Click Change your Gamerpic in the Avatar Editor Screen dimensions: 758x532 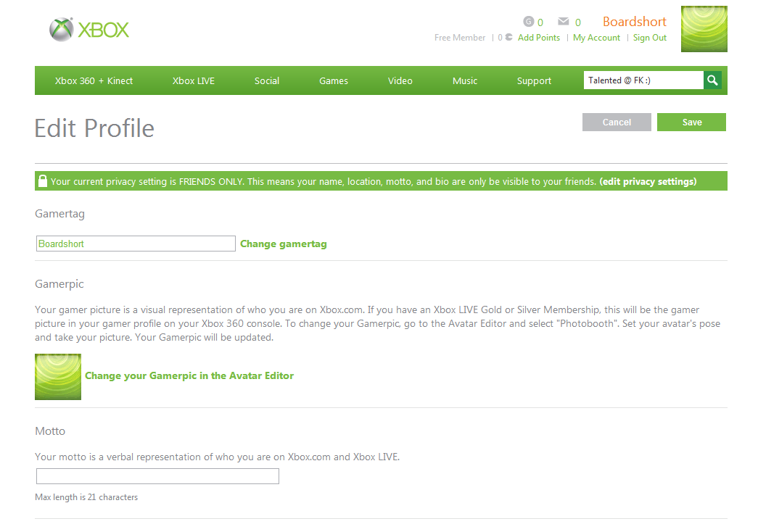189,376
